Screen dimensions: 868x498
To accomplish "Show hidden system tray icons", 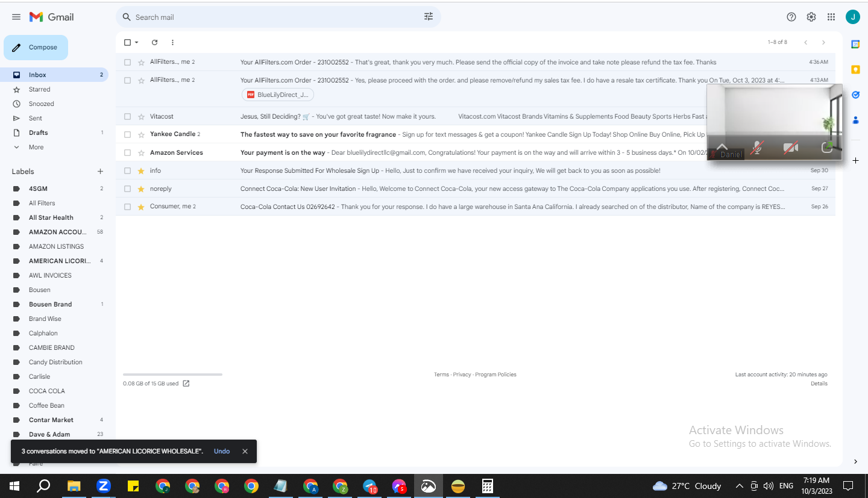I will point(740,486).
